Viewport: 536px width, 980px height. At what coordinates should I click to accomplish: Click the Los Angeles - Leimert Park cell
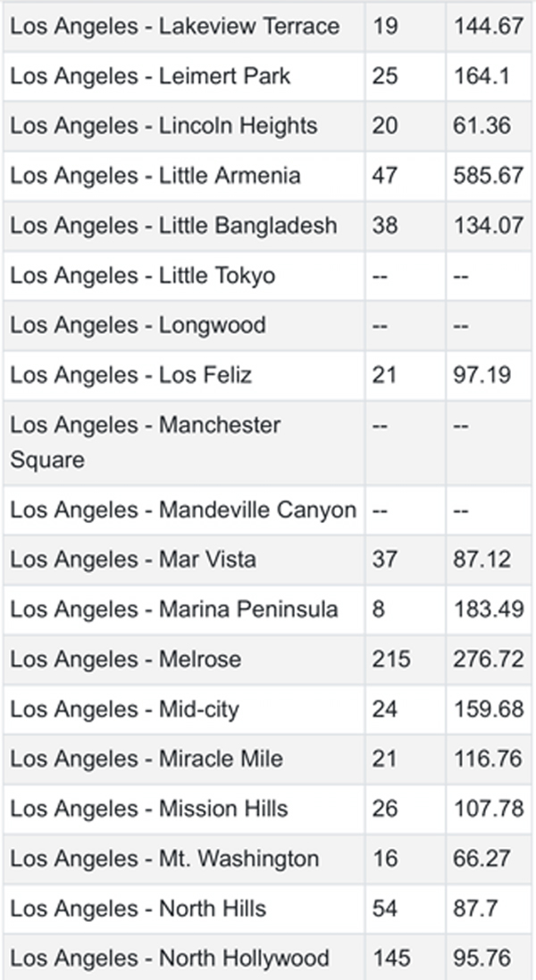(184, 76)
